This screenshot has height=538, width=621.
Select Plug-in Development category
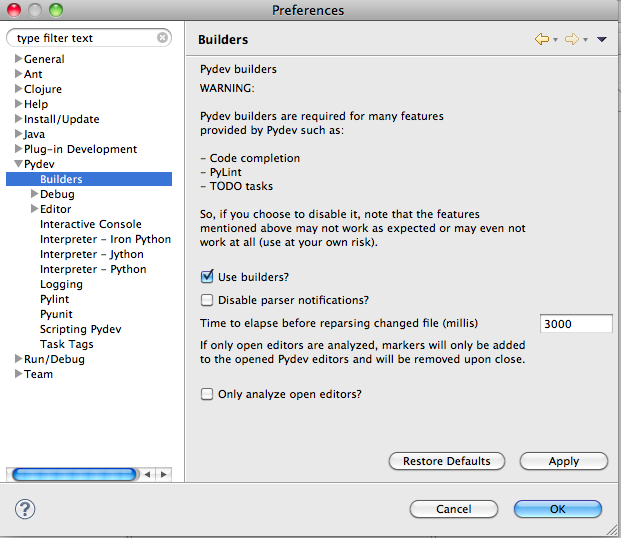(x=80, y=149)
